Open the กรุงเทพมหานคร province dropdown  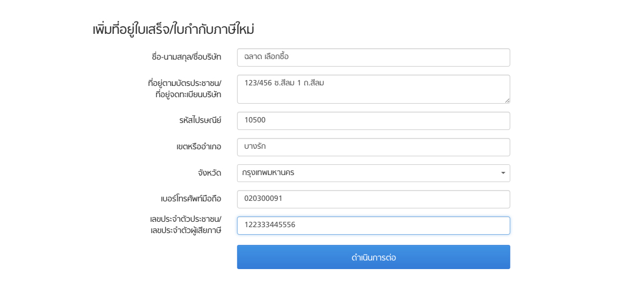tap(374, 173)
